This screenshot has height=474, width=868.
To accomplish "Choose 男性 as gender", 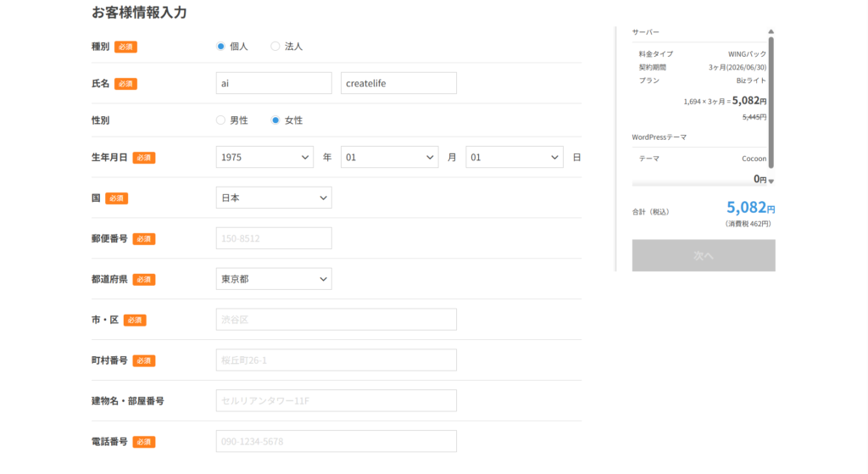I will pos(221,120).
